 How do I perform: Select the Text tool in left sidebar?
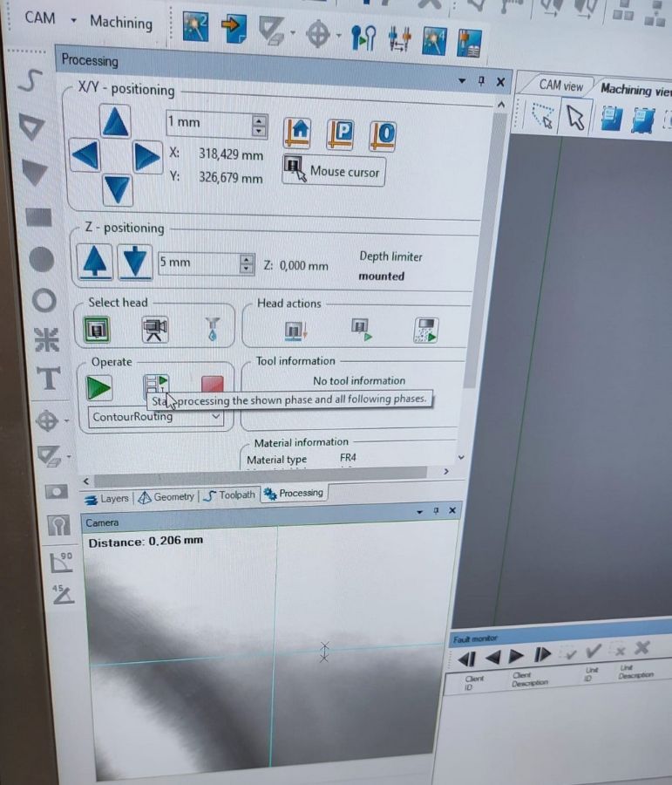point(48,379)
